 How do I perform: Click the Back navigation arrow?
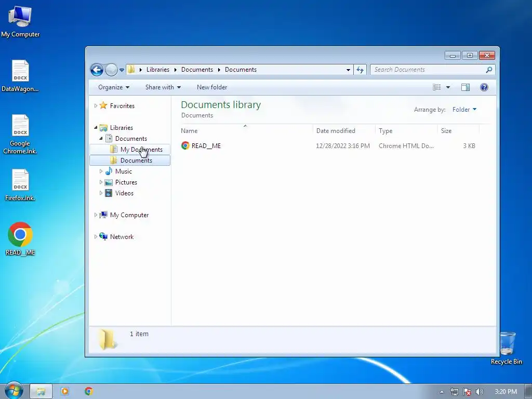pyautogui.click(x=97, y=70)
